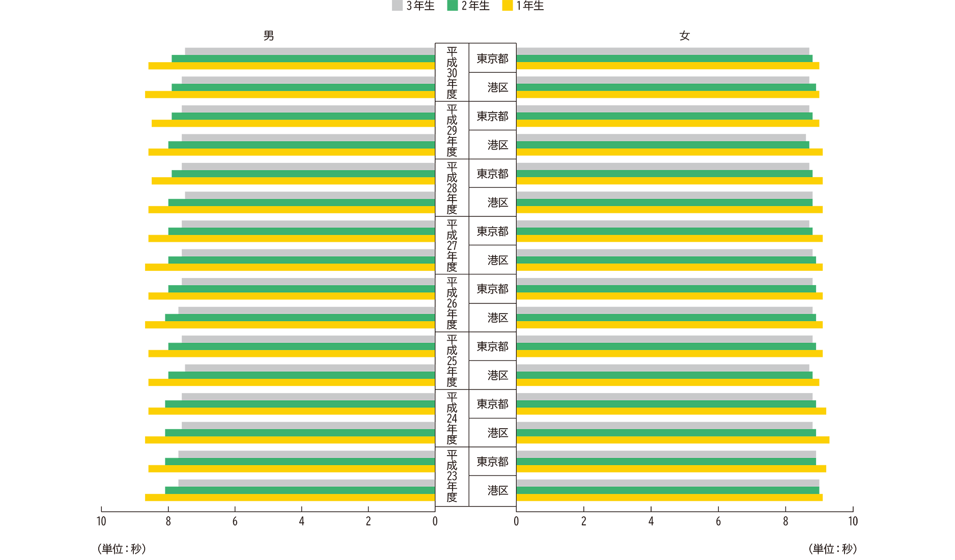955x560 pixels.
Task: Click female yellow bar for 平成30年度 東京都
Action: [x=667, y=66]
